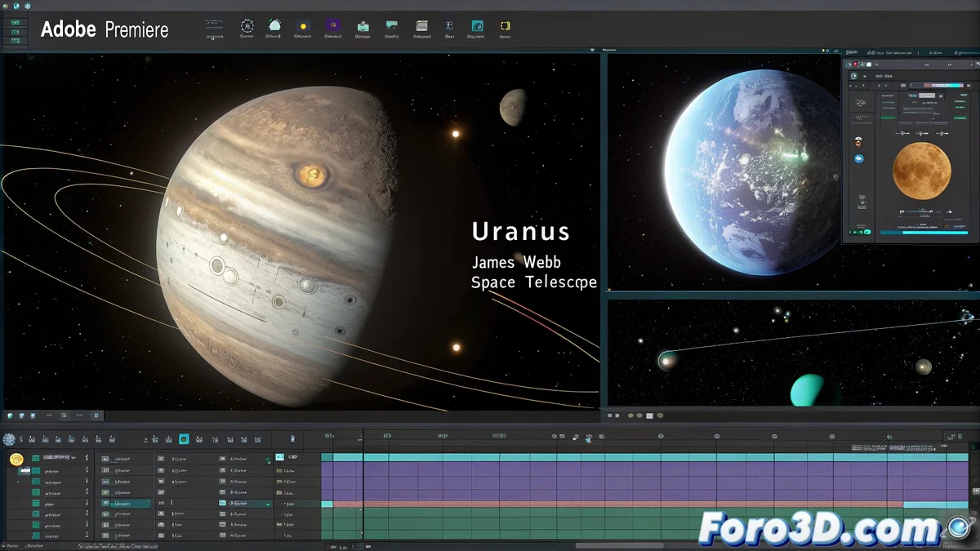Click the teal progress bar in the floating panel
The height and width of the screenshot is (551, 980).
[923, 233]
